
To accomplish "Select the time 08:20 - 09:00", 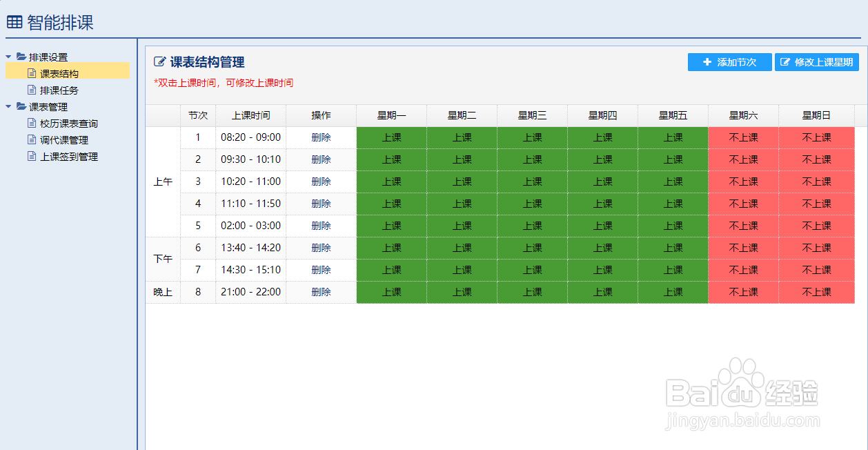I will (250, 137).
